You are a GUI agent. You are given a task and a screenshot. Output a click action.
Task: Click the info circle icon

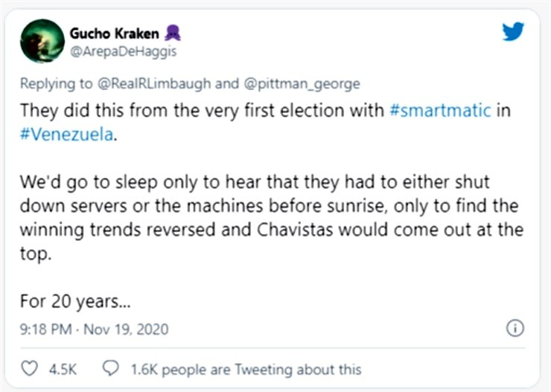[515, 328]
